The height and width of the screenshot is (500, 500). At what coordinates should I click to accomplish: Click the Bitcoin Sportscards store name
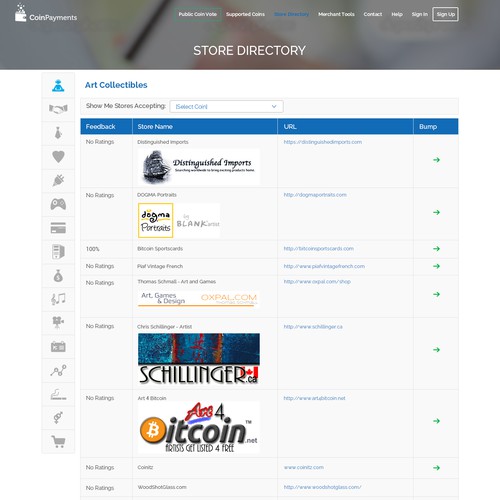pyautogui.click(x=160, y=249)
